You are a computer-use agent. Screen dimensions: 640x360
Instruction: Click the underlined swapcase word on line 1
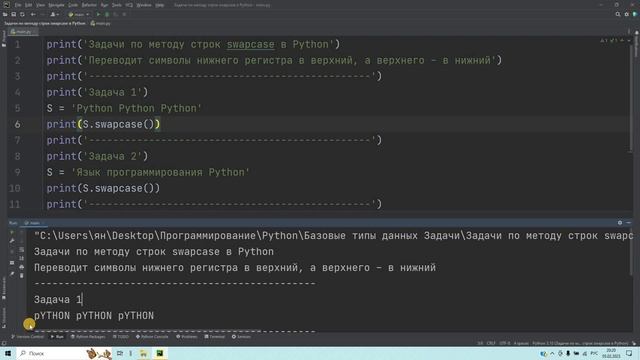[x=251, y=44]
